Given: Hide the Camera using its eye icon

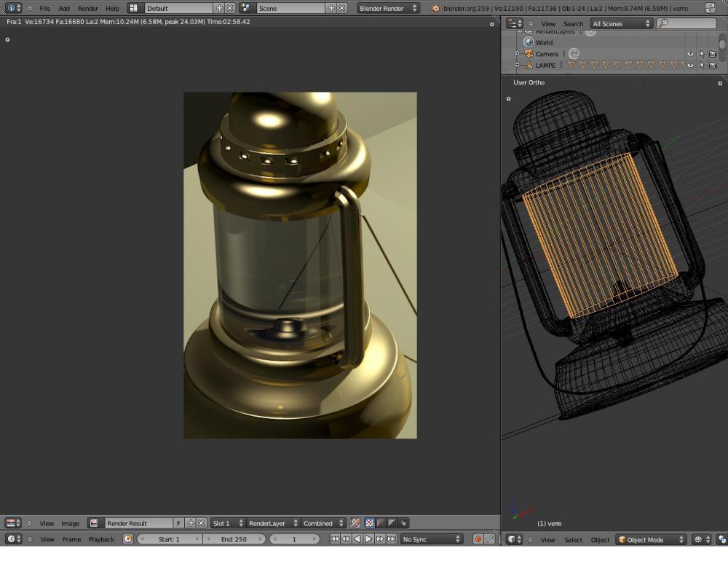Looking at the screenshot, I should (690, 54).
